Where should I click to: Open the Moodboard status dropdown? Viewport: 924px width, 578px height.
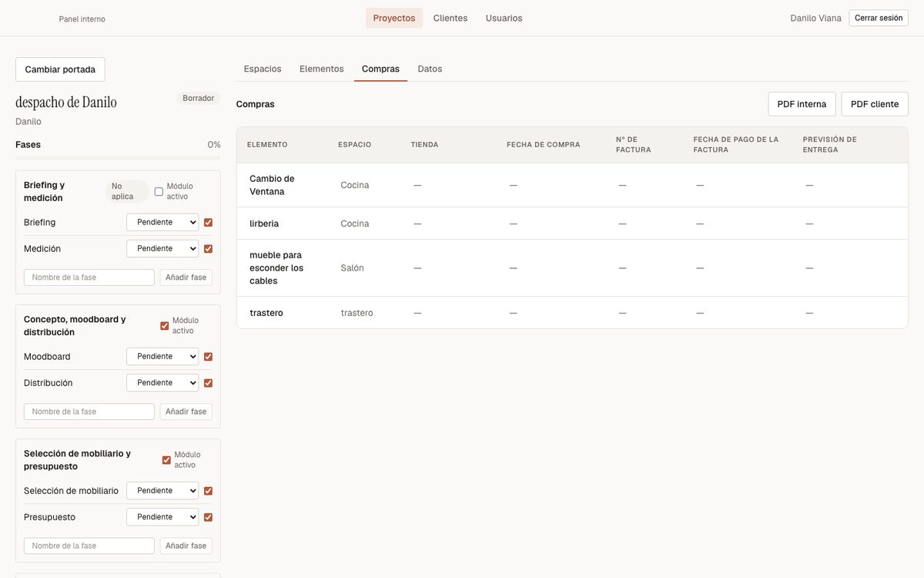(x=162, y=356)
